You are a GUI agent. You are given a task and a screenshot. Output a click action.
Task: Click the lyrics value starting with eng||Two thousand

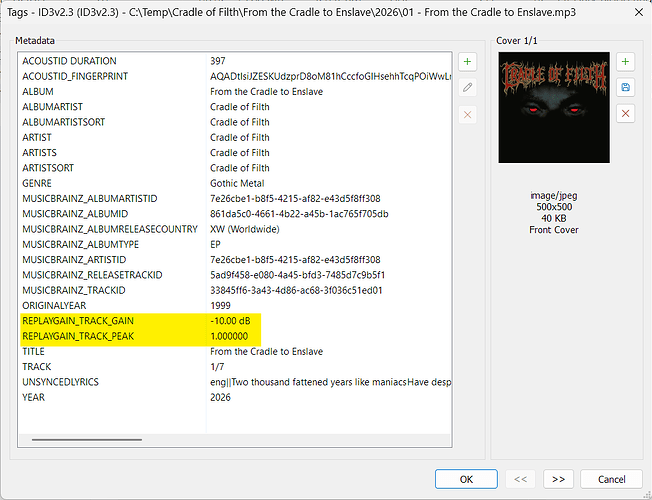tap(331, 382)
